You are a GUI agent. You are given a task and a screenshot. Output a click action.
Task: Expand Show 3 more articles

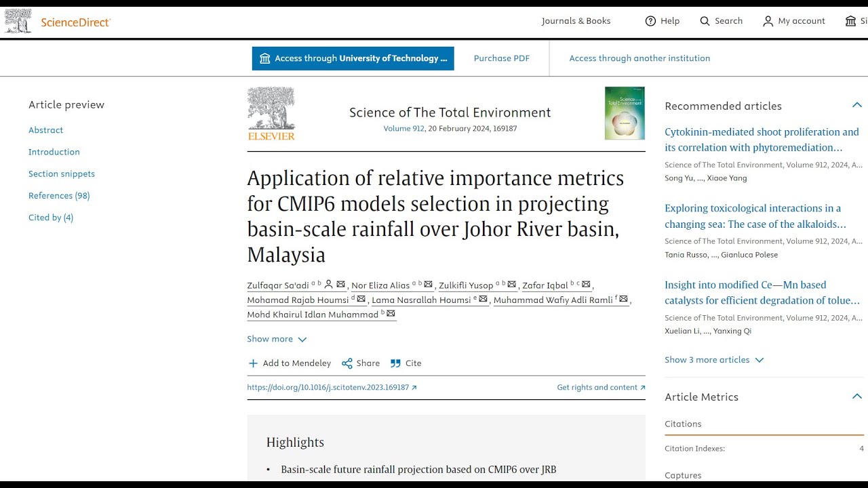pos(714,360)
